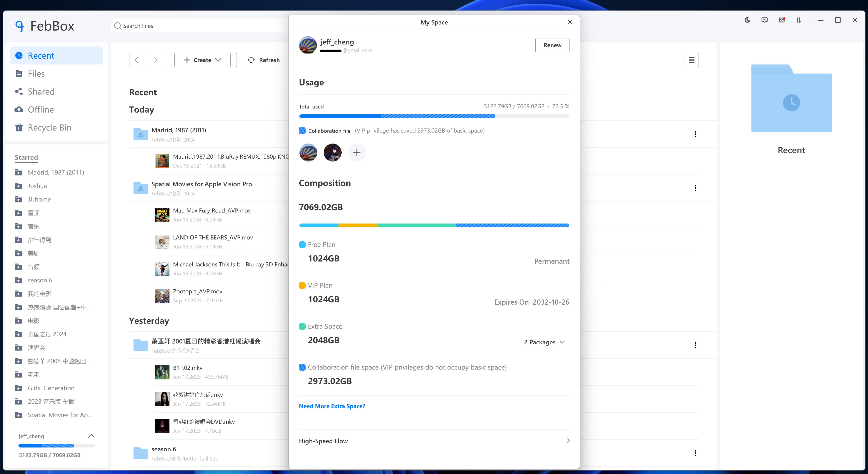
Task: Open starred folder Girls' Generation
Action: coord(51,388)
